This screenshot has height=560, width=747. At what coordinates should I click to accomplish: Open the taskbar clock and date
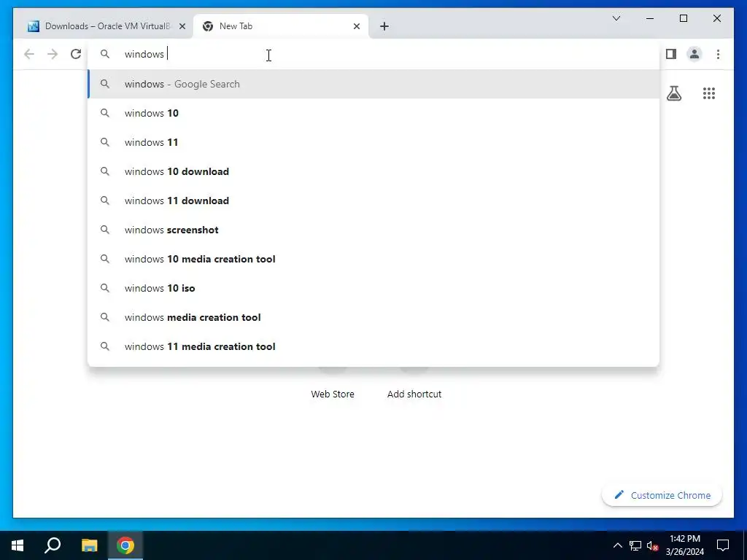684,545
